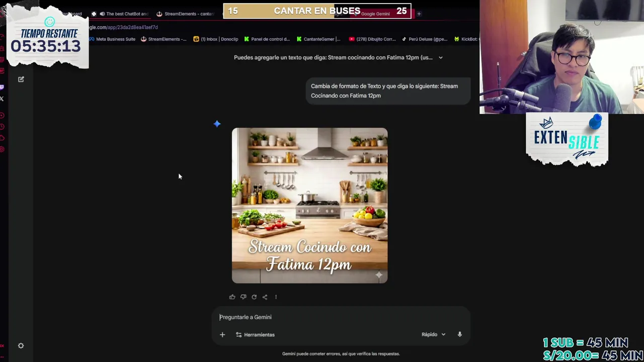Click the Gemini sparkle icon beside response
The image size is (644, 362).
click(x=217, y=124)
